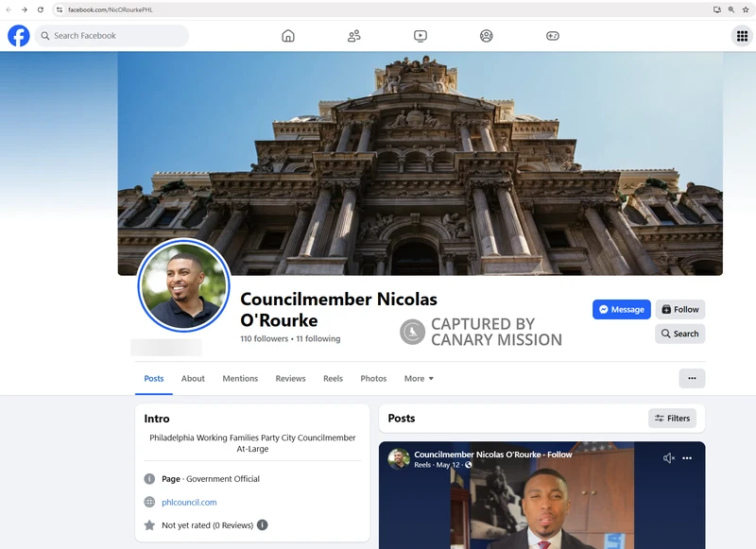Click the 'Government Official' page category text

[x=223, y=479]
